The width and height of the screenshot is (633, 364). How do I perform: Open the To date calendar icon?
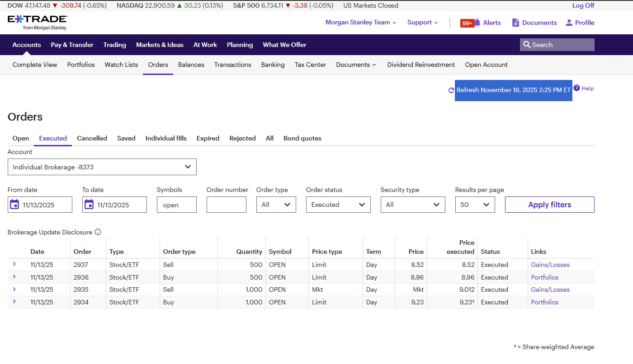point(89,205)
